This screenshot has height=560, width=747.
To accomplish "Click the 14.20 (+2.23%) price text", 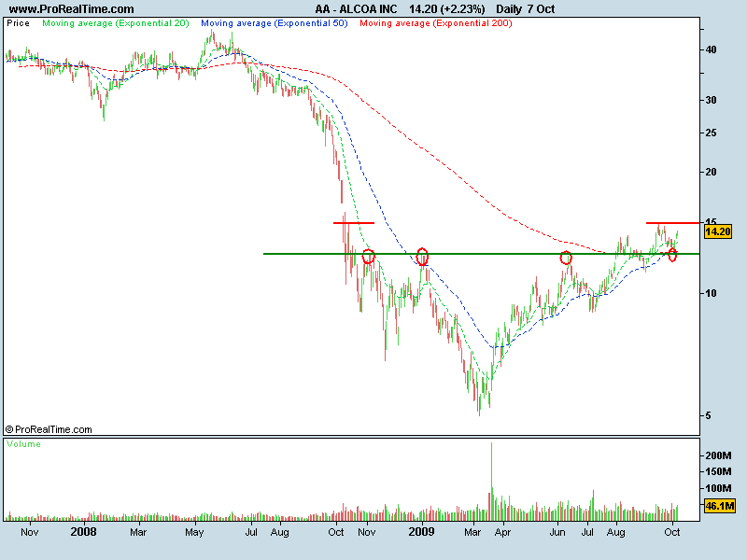I will pos(447,9).
